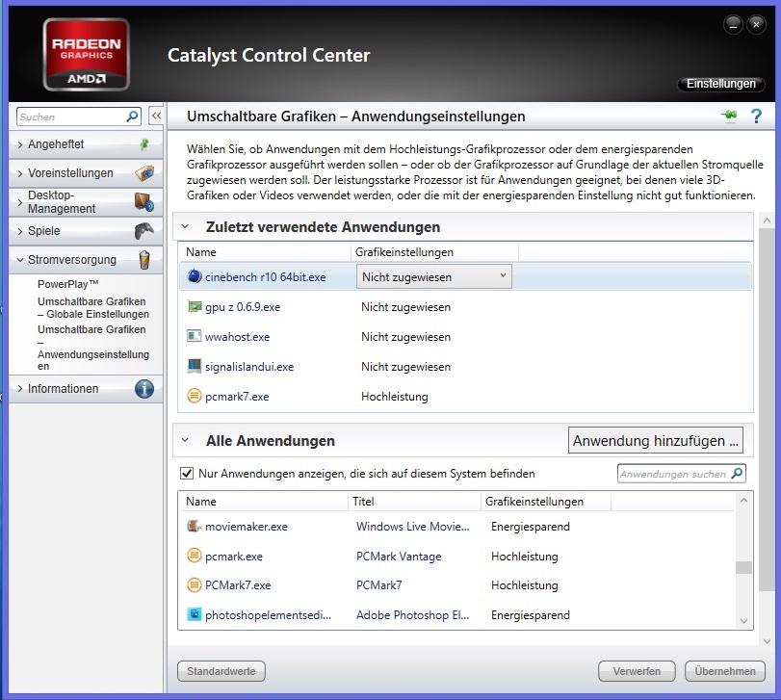Collapse Alle Anwendungen section
Image resolution: width=781 pixels, height=700 pixels.
click(x=185, y=440)
